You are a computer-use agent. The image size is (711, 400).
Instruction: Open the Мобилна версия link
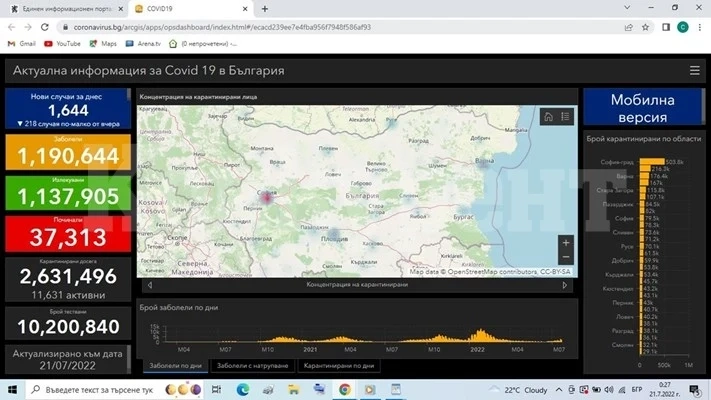642,108
